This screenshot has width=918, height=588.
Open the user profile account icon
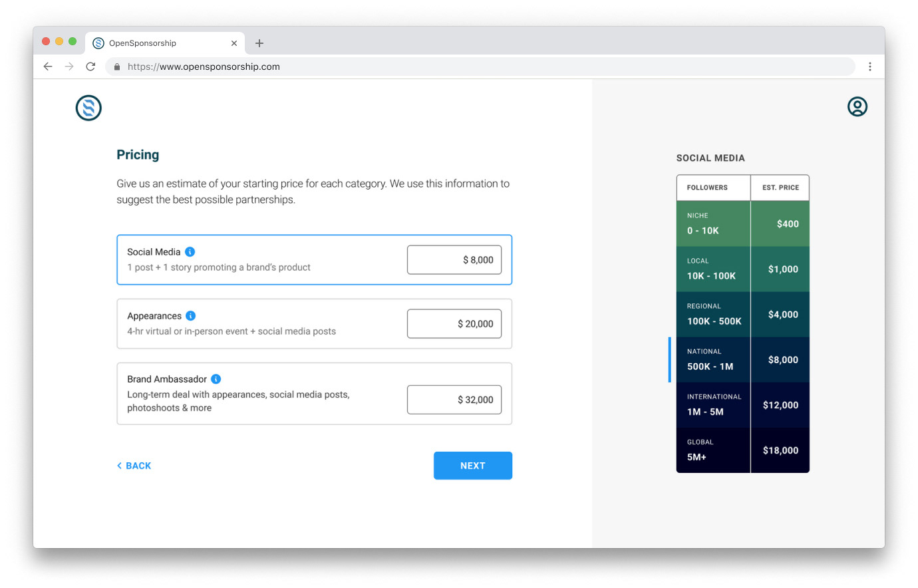(x=857, y=106)
